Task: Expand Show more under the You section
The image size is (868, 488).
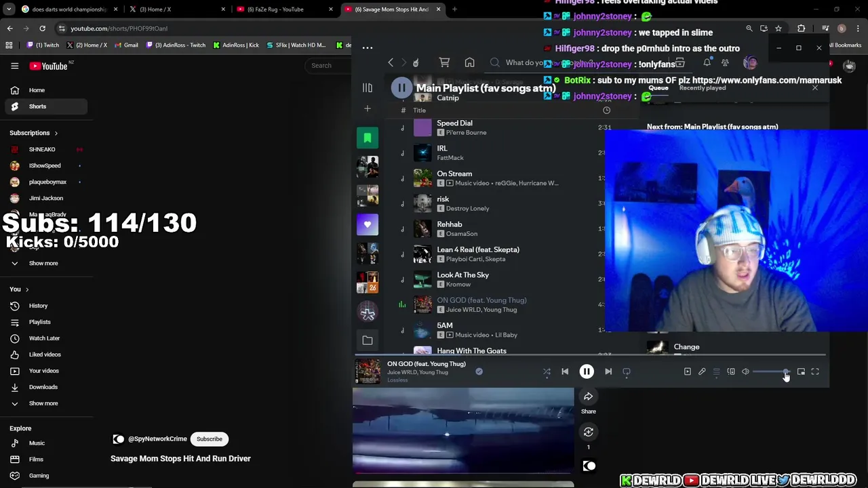Action: tap(43, 403)
